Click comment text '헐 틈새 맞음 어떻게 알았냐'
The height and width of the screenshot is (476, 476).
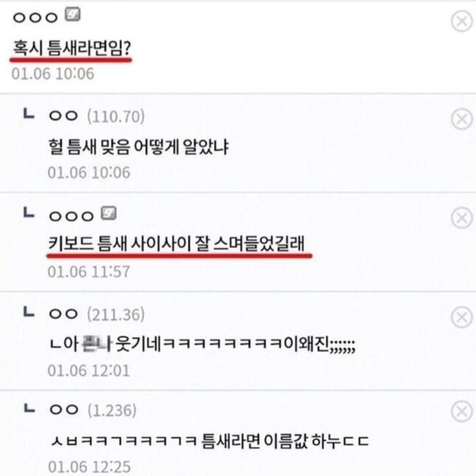[x=139, y=146]
